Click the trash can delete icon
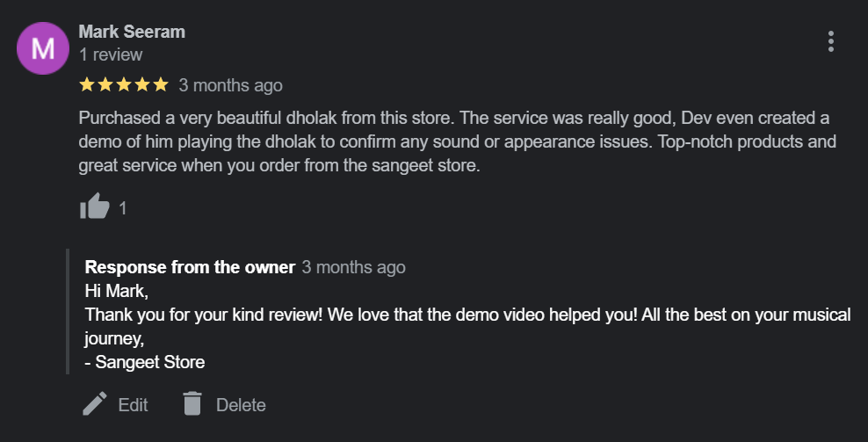Viewport: 868px width, 442px height. (192, 404)
